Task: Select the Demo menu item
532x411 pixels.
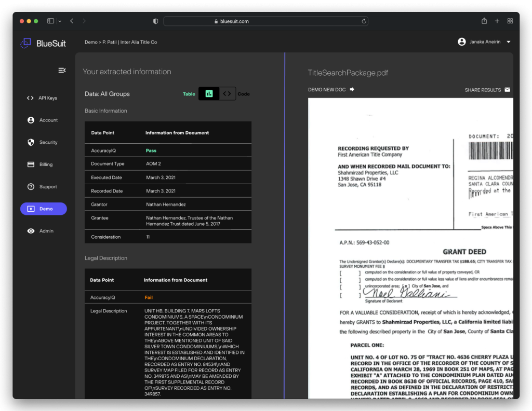Action: pos(44,209)
